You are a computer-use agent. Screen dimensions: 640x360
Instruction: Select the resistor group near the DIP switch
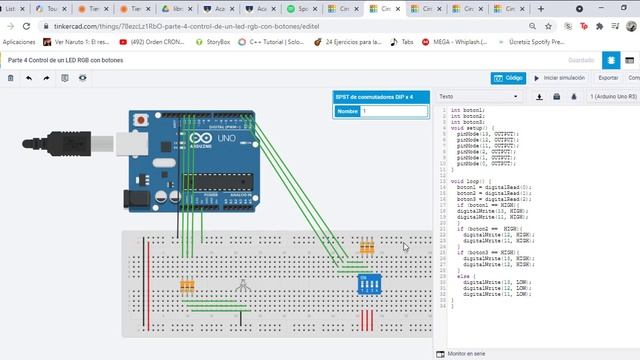pos(367,247)
